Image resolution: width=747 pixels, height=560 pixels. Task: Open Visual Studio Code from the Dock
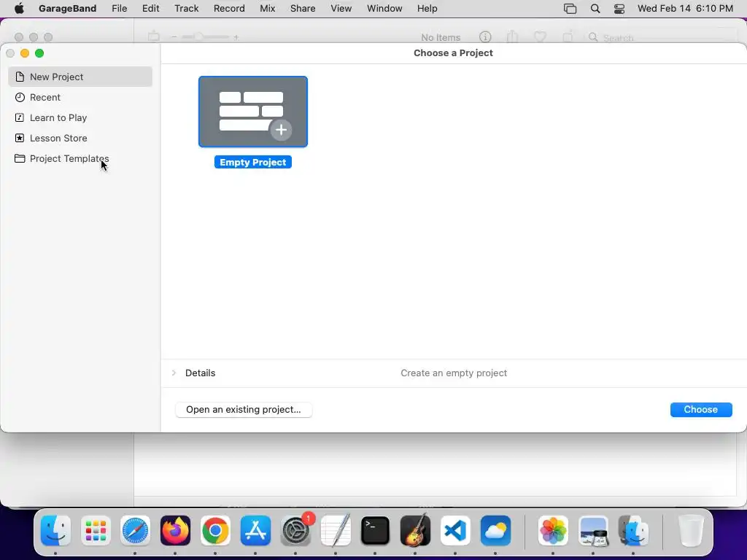point(455,530)
